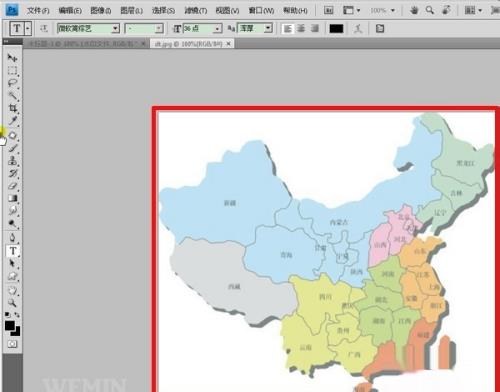Open the 36点 font size dropdown
The width and height of the screenshot is (500, 392).
pos(218,29)
